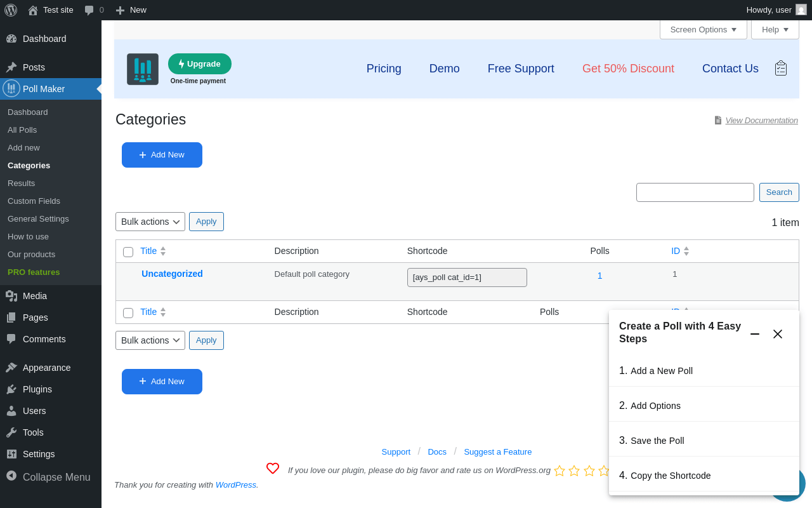The image size is (812, 508).
Task: Click the Poll Maker logo in banner
Action: (143, 69)
